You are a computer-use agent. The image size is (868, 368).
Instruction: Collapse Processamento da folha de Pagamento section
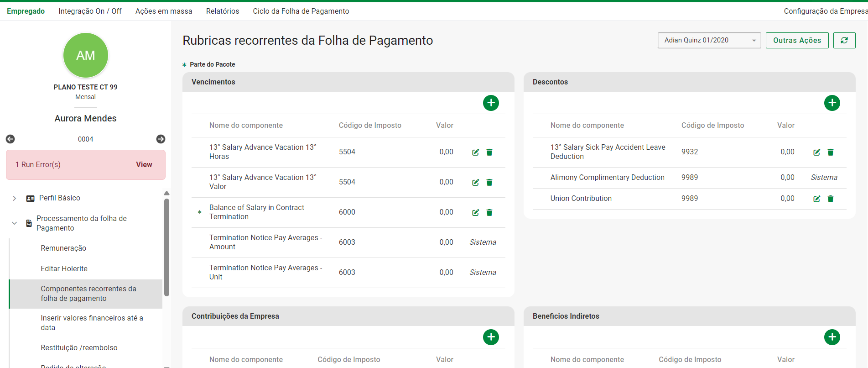point(15,223)
